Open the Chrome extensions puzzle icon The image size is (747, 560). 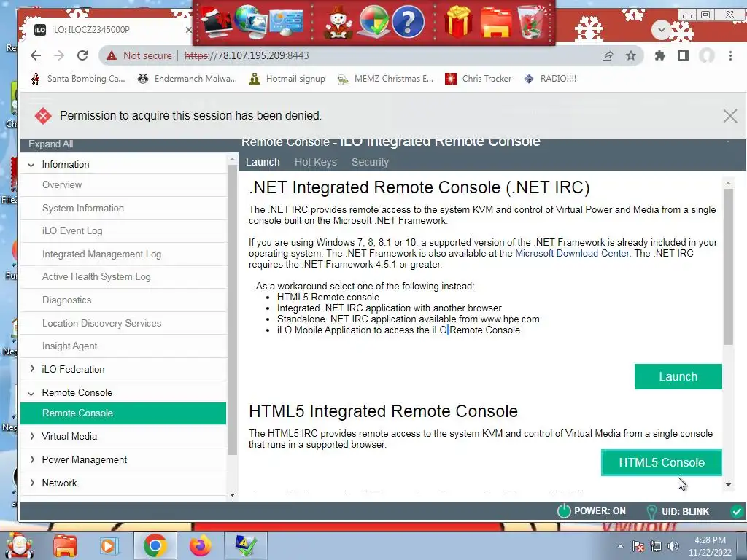(659, 55)
